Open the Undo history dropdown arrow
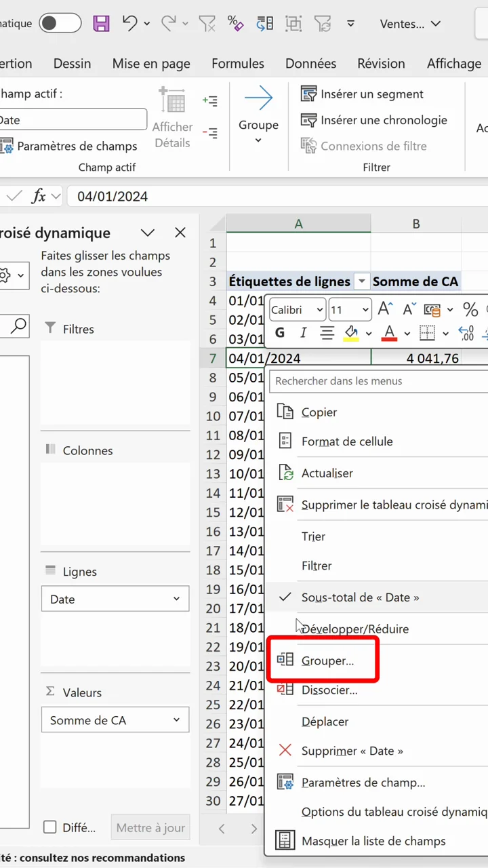This screenshot has width=488, height=868. [x=147, y=24]
